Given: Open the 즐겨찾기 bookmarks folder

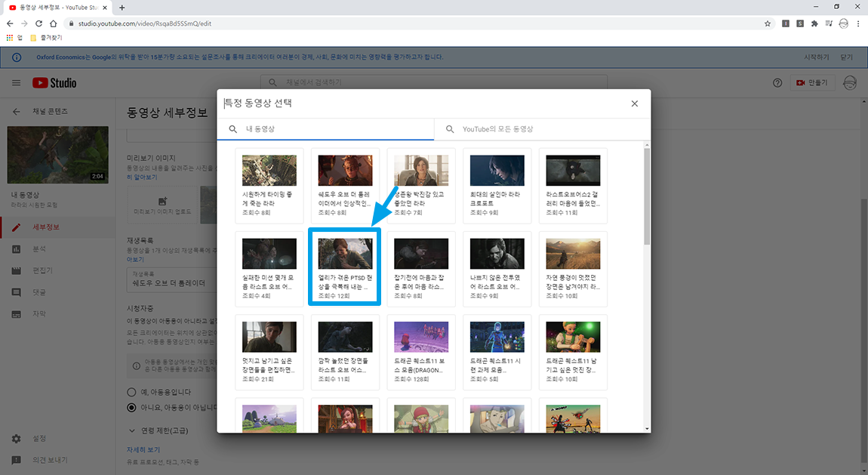Looking at the screenshot, I should pos(47,38).
